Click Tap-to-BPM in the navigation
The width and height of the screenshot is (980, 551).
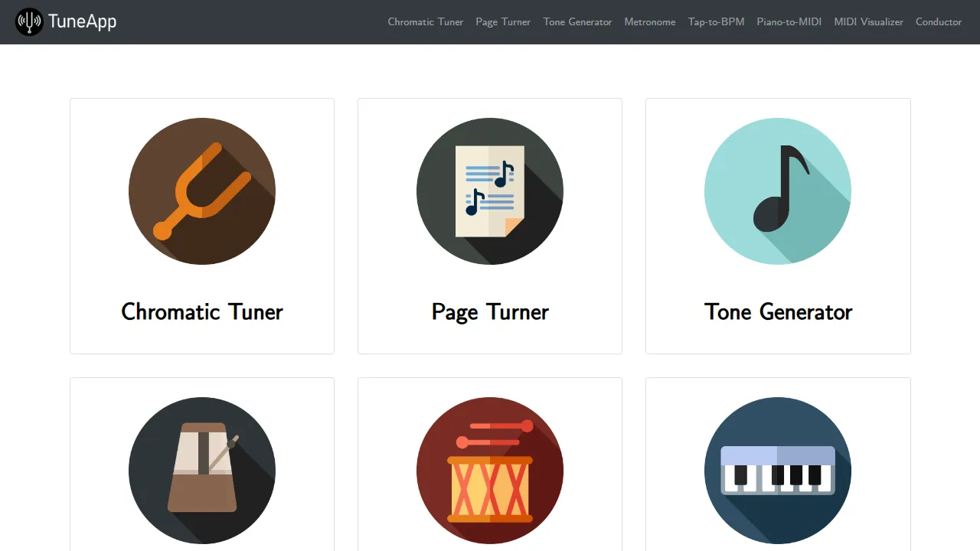[716, 22]
